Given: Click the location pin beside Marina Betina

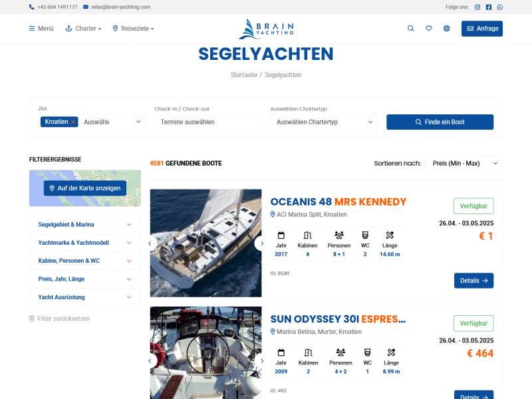Looking at the screenshot, I should (273, 332).
